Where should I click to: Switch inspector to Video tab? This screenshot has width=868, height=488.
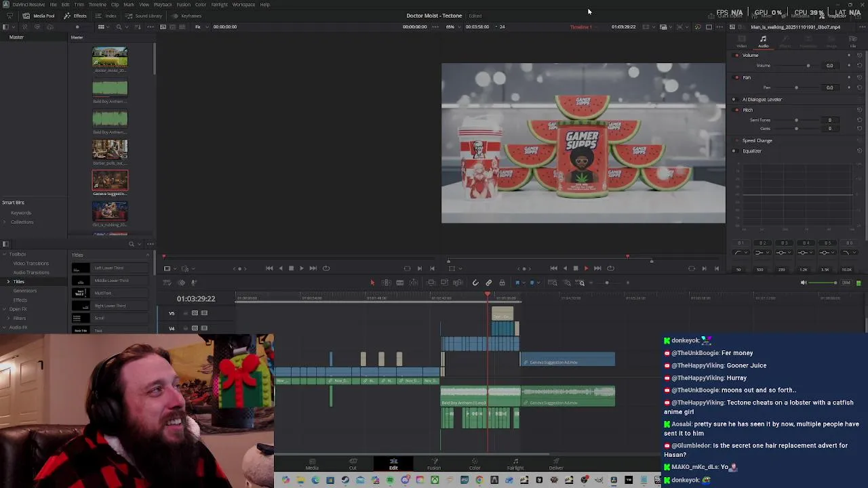(x=741, y=42)
